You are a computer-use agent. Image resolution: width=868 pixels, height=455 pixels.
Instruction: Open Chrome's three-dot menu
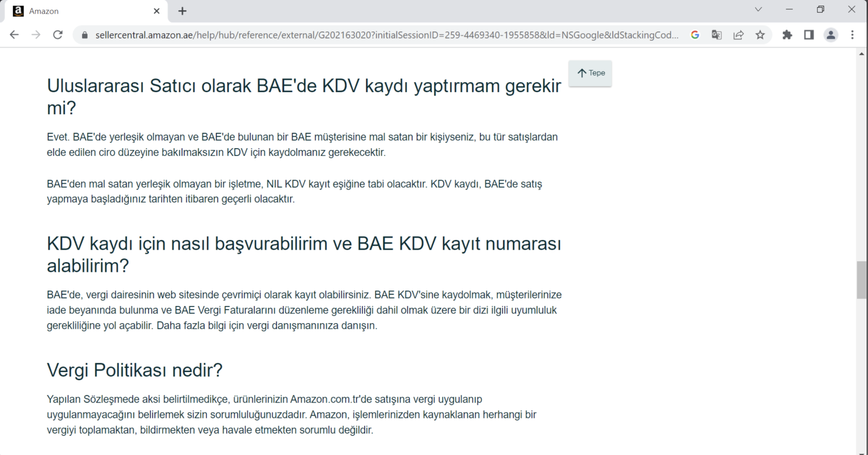pyautogui.click(x=852, y=35)
